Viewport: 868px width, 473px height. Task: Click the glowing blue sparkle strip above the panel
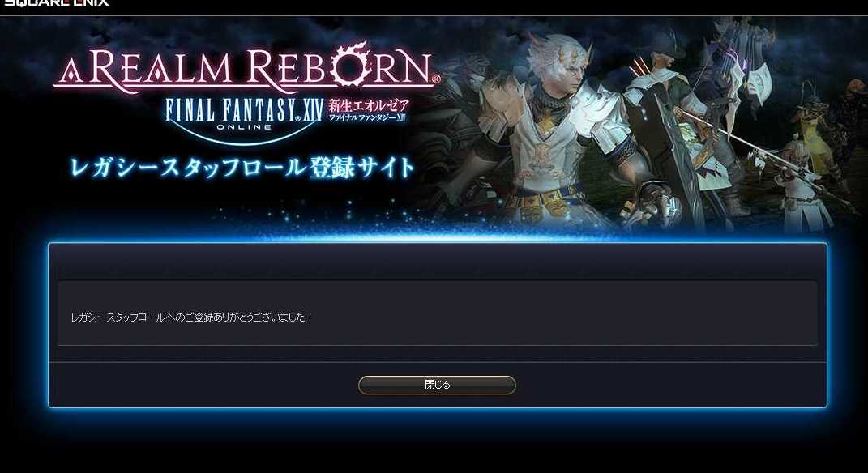click(438, 228)
